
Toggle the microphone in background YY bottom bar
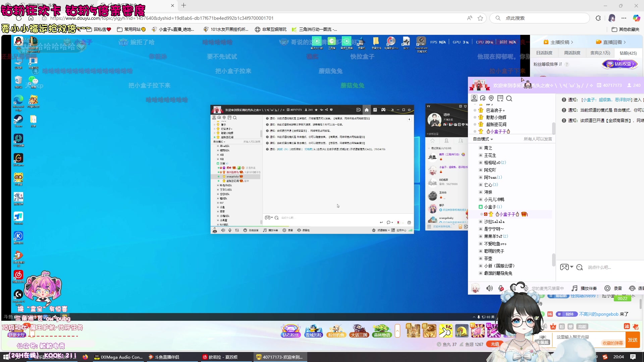[230, 230]
